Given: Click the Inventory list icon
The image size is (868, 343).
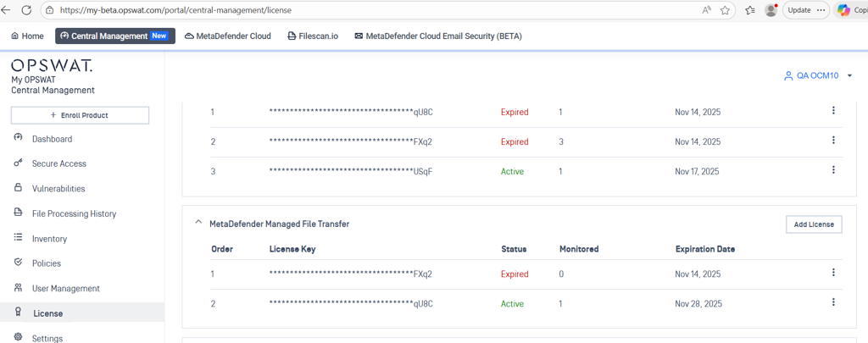Looking at the screenshot, I should click(x=19, y=238).
